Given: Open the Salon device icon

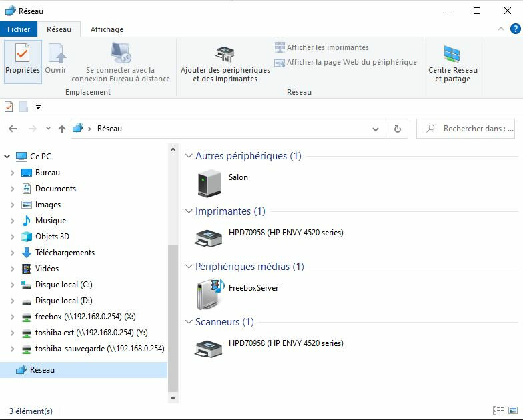Looking at the screenshot, I should pyautogui.click(x=209, y=183).
